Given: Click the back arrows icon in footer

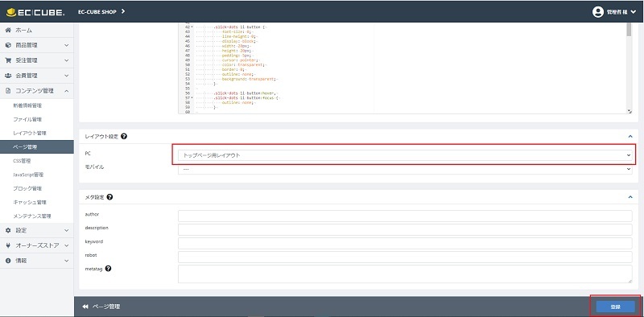Looking at the screenshot, I should pos(85,307).
